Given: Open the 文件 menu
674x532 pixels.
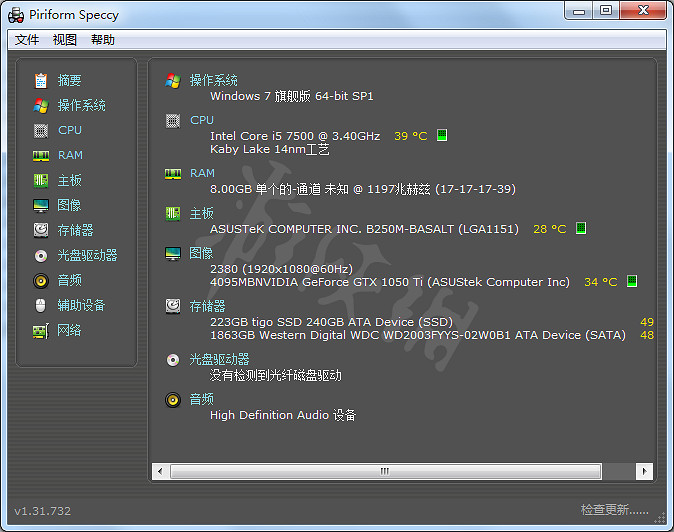Looking at the screenshot, I should [27, 40].
